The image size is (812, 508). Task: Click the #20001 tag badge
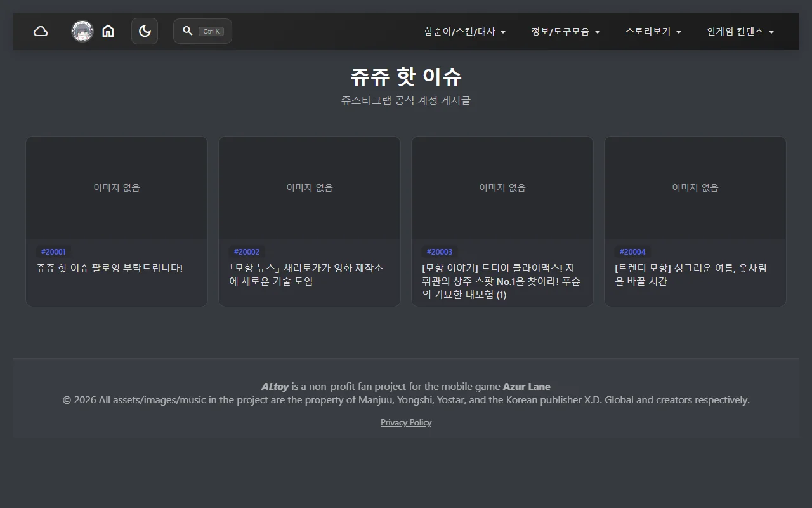[53, 252]
